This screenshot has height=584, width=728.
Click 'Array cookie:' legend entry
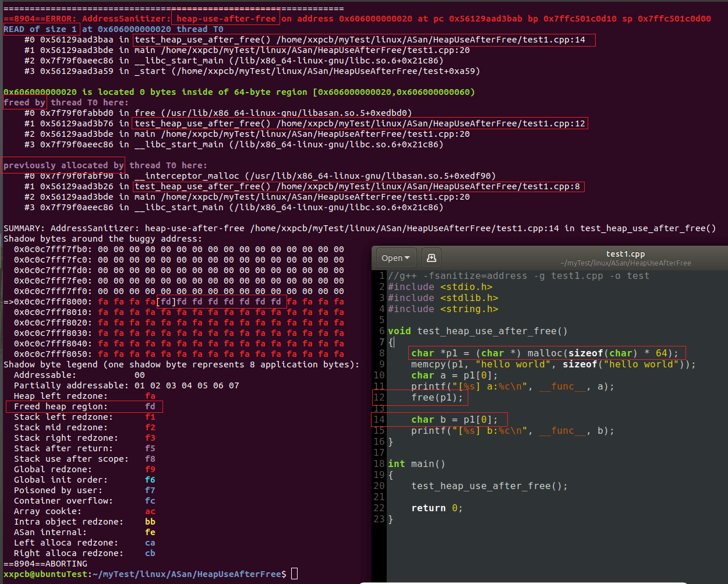click(x=84, y=511)
